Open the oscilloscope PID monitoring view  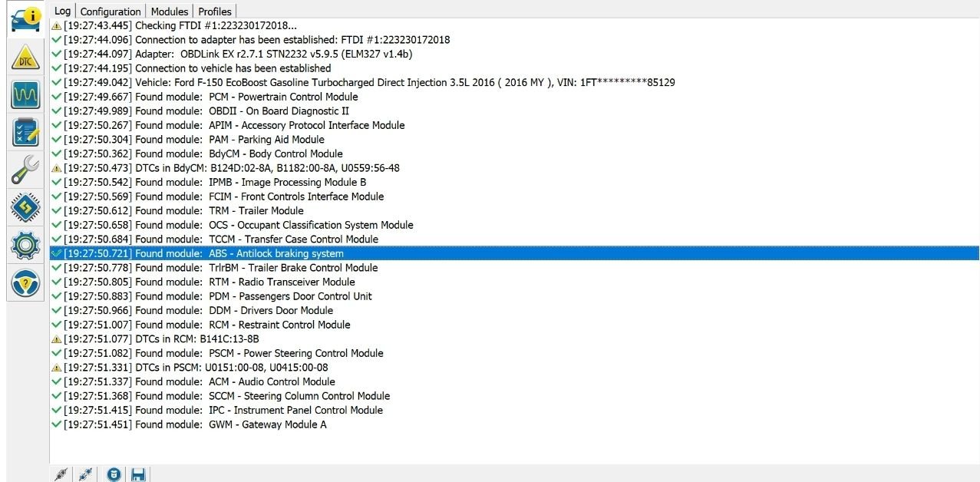tap(25, 94)
